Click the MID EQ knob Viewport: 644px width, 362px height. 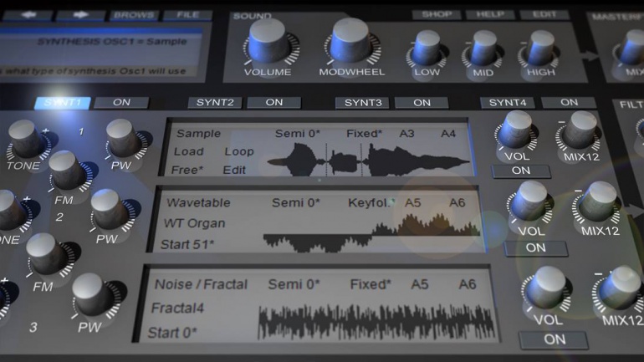coord(483,48)
